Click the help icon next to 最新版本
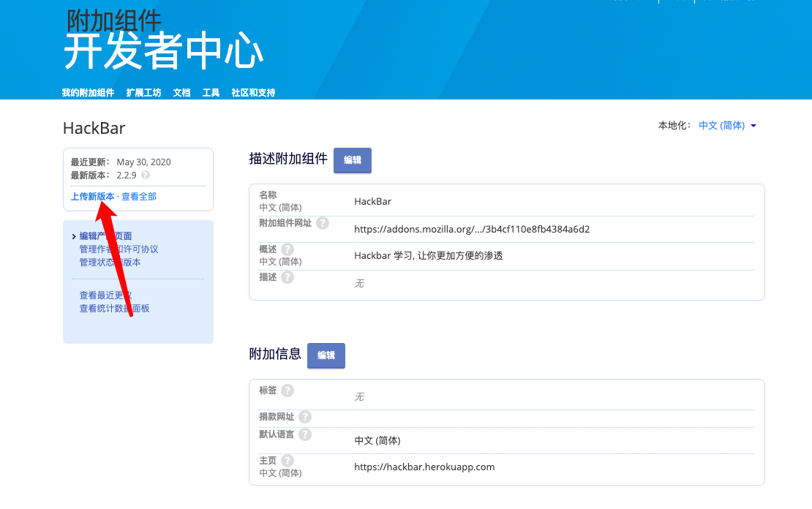 (x=146, y=175)
